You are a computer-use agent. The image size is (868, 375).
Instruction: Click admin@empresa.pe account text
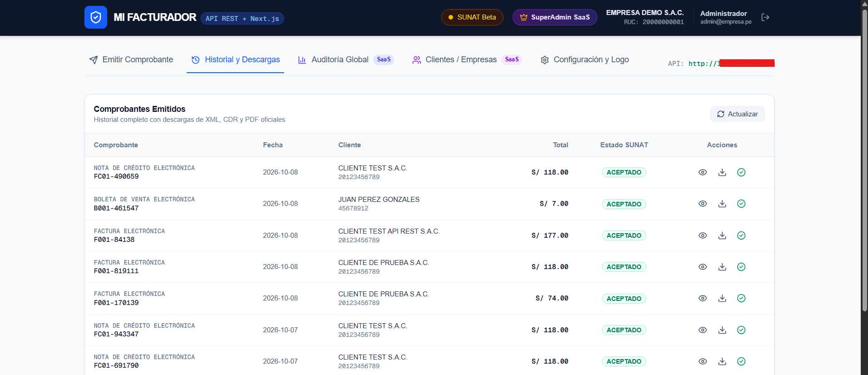(725, 22)
